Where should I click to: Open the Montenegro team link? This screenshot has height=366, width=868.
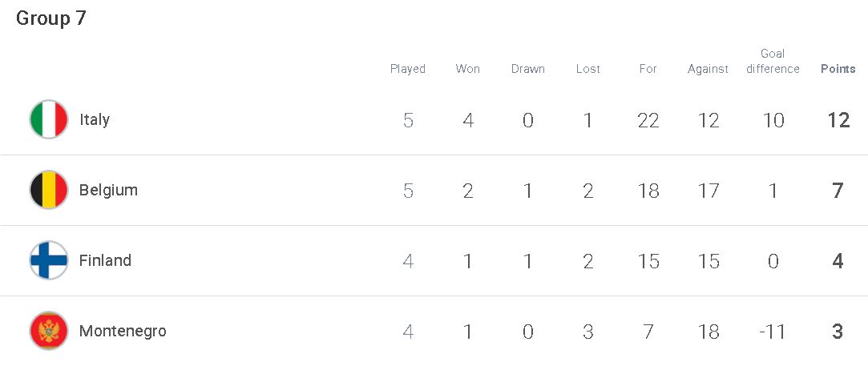click(x=123, y=331)
